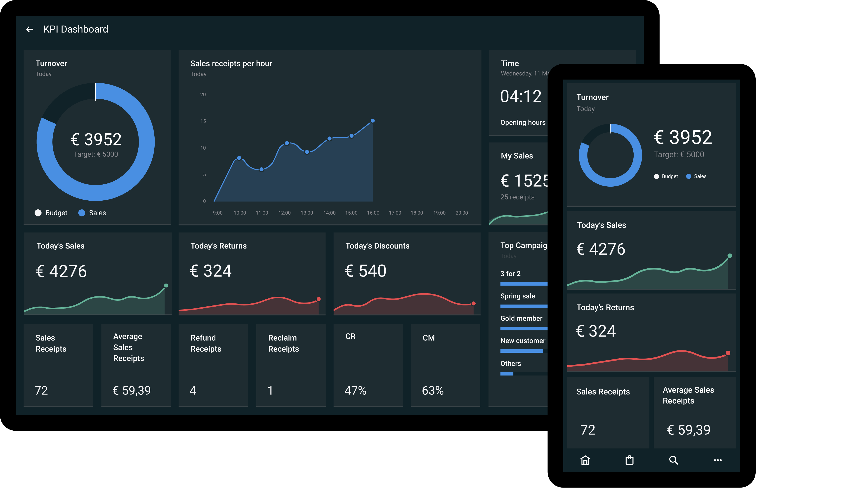Expand the My Sales panel

coord(517,156)
